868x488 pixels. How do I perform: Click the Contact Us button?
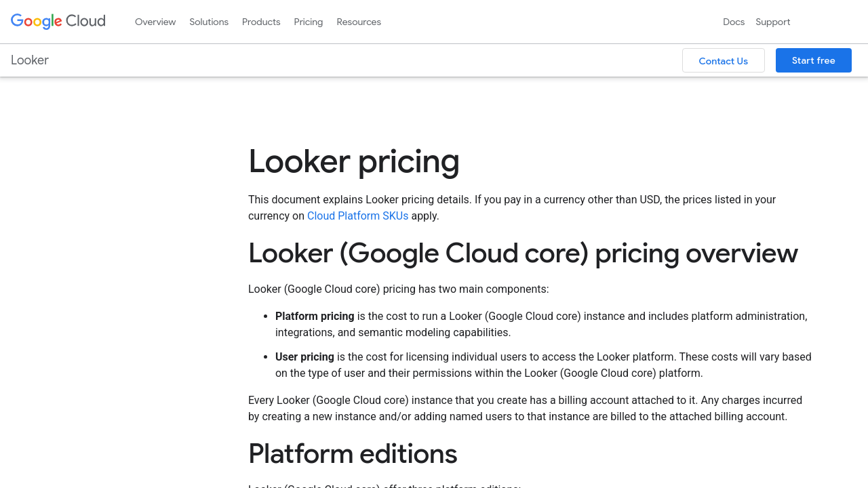[724, 60]
